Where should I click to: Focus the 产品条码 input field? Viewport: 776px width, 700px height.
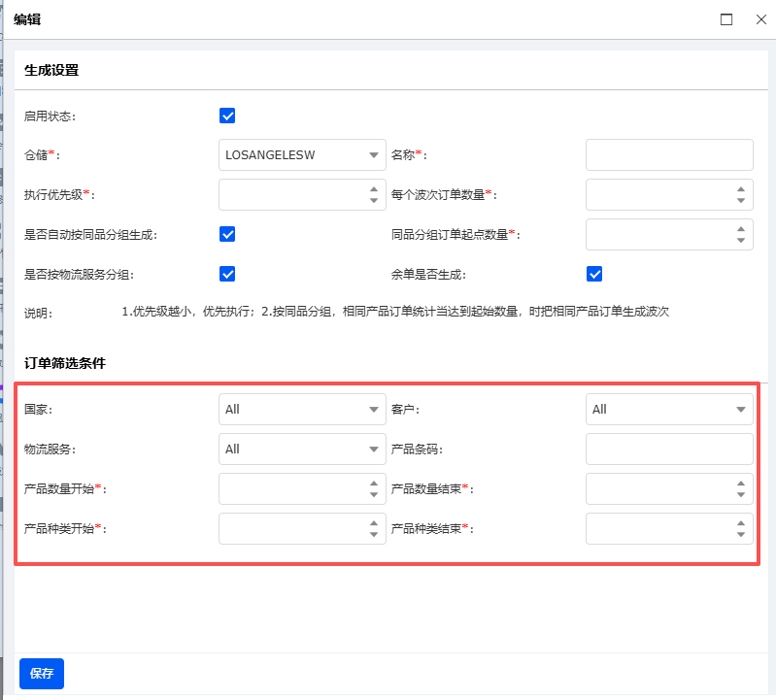(669, 450)
